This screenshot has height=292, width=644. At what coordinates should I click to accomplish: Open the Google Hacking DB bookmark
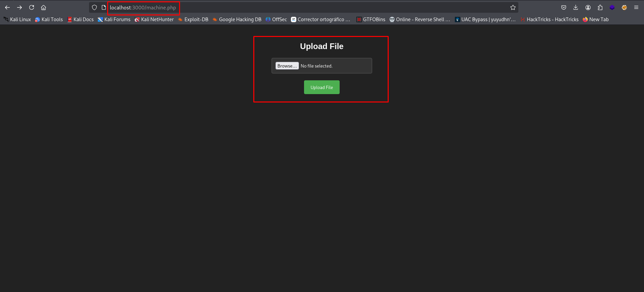tap(237, 19)
